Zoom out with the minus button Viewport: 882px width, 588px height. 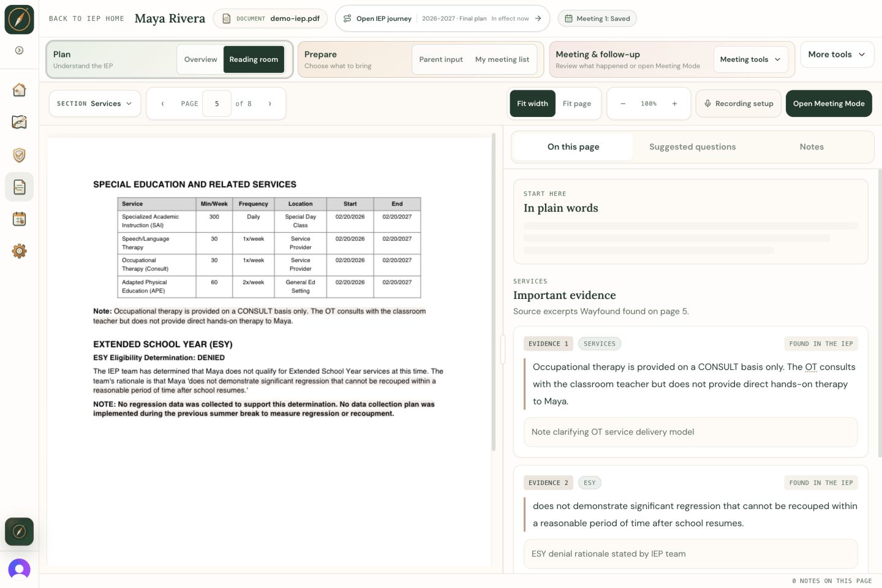pos(623,104)
